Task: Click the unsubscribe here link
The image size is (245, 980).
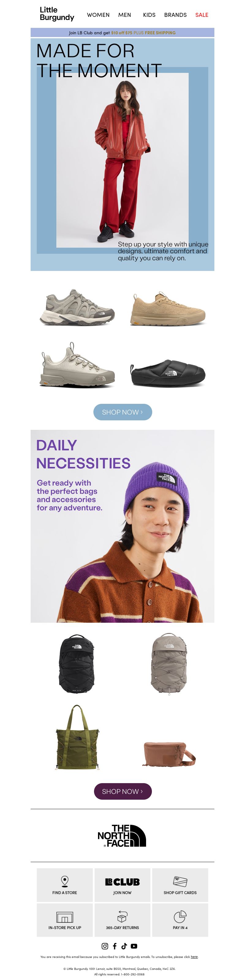Action: [x=194, y=957]
